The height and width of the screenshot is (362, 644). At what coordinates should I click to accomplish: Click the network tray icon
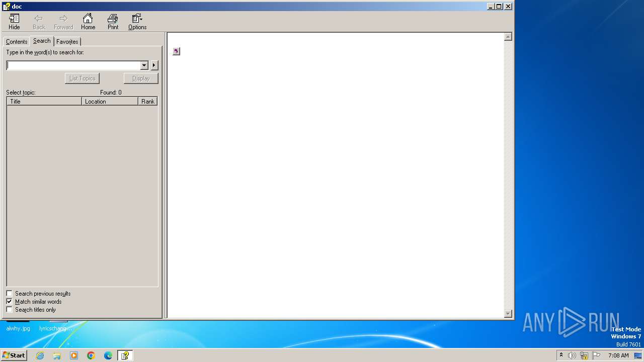584,355
